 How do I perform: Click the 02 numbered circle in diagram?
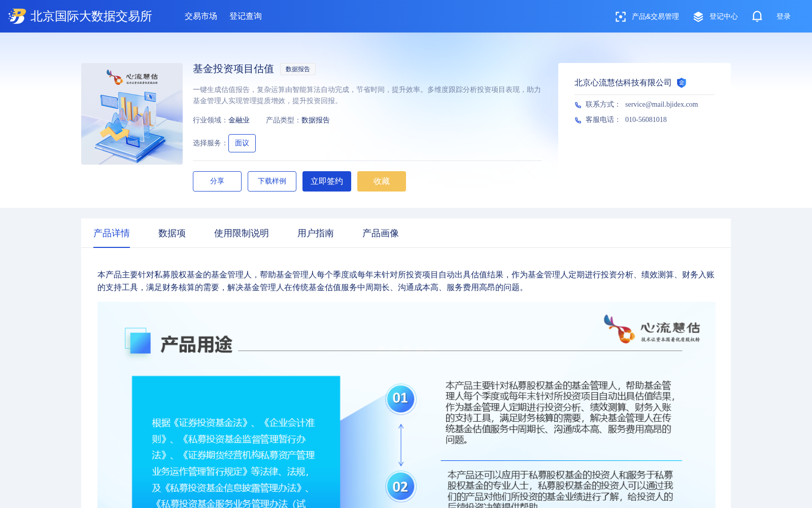(x=400, y=487)
